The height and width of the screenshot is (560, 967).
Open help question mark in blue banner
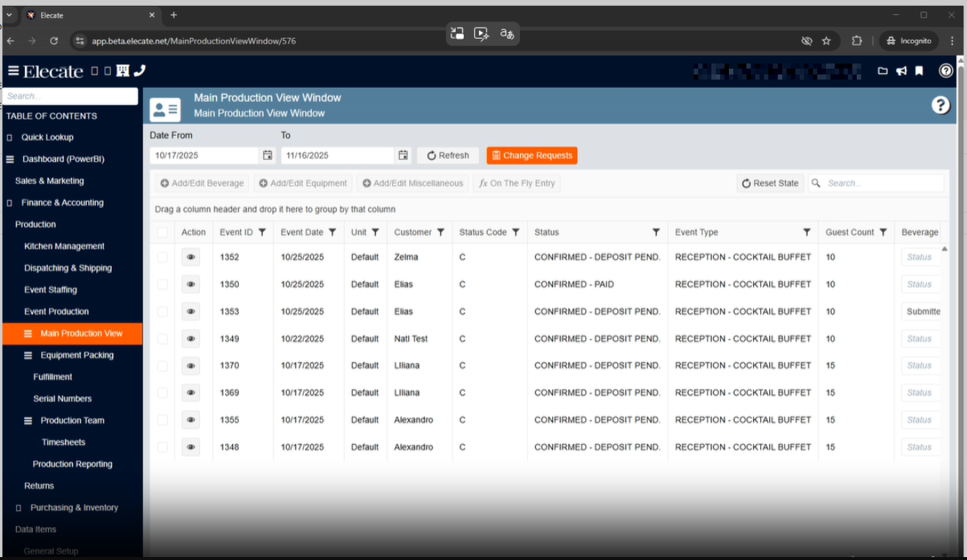tap(941, 105)
